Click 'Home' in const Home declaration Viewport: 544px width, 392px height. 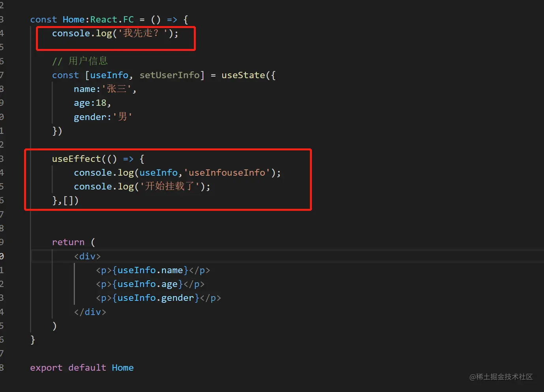73,19
